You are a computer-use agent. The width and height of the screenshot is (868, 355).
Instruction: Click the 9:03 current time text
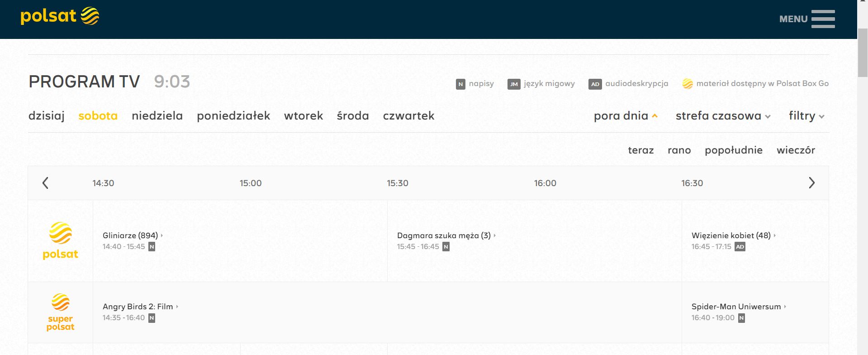tap(172, 82)
